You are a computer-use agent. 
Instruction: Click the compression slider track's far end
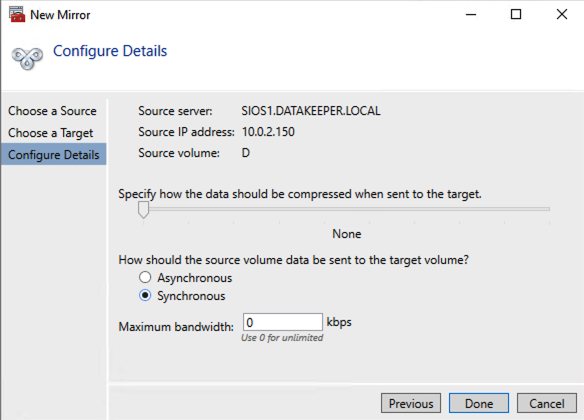coord(548,209)
